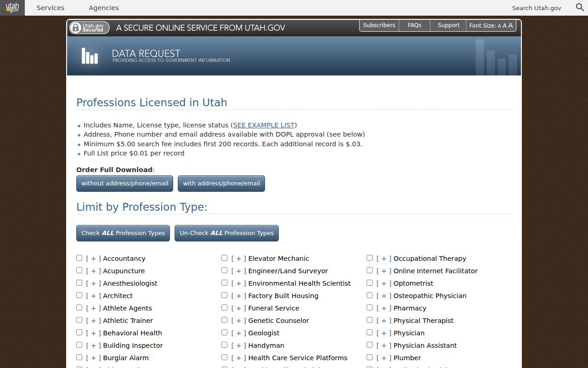
Task: Expand Occupational Therapy license types
Action: tap(384, 259)
